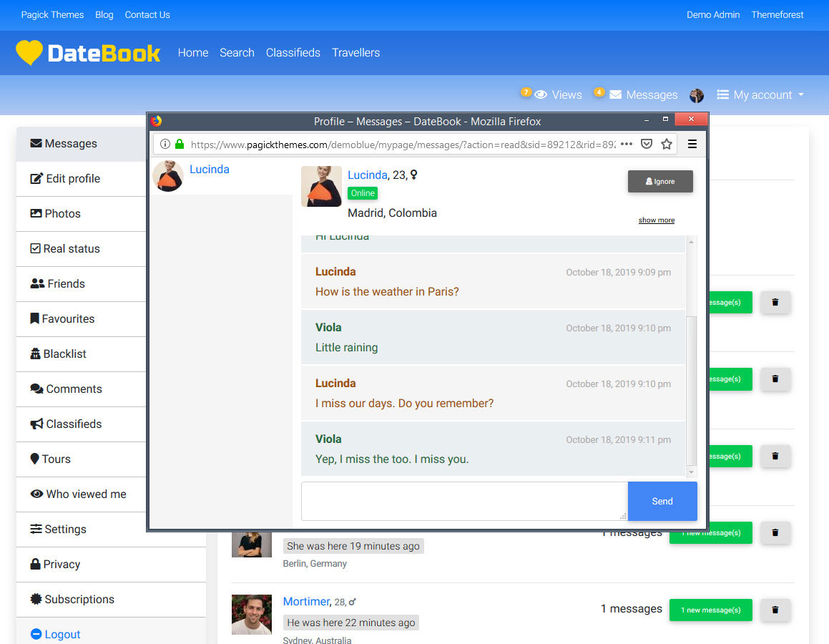The height and width of the screenshot is (644, 829).
Task: View site information icon in address bar
Action: point(165,144)
